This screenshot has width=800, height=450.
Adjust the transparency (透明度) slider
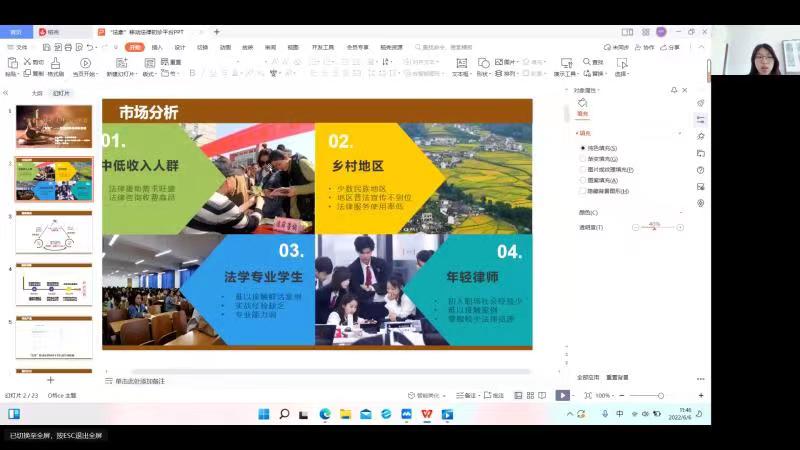[655, 228]
